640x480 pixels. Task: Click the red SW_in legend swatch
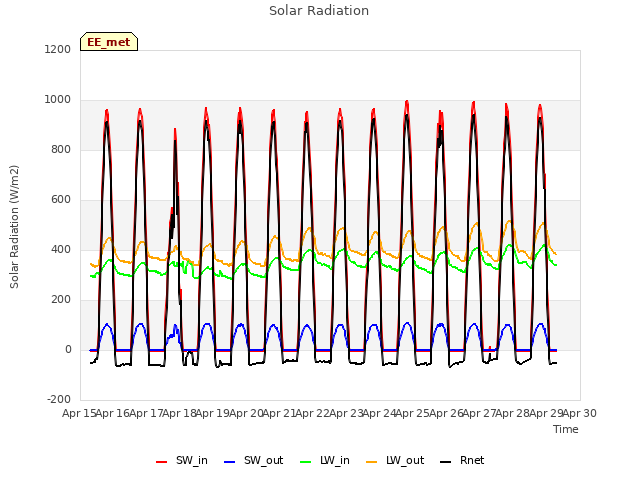tap(162, 462)
